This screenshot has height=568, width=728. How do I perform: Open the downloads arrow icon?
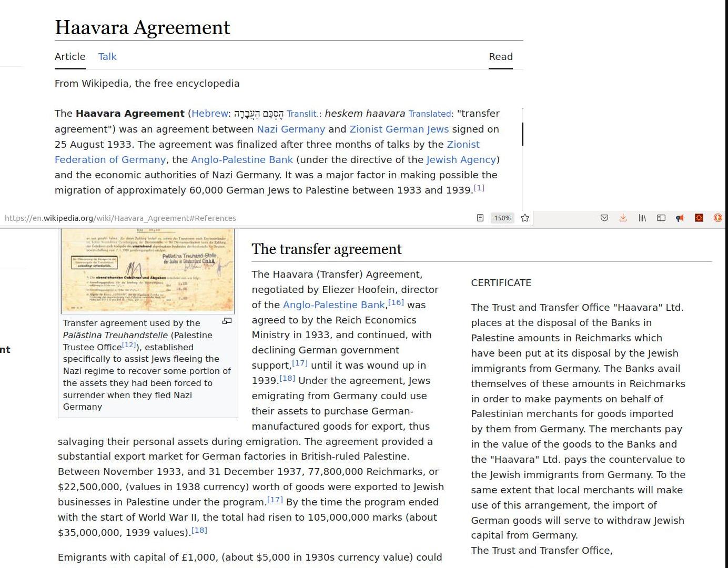coord(623,218)
